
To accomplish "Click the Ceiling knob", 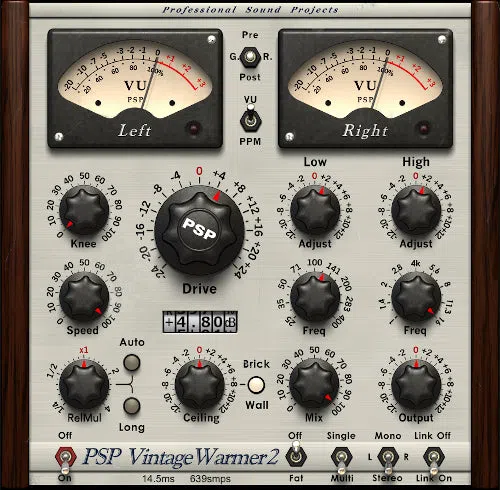I will click(199, 384).
